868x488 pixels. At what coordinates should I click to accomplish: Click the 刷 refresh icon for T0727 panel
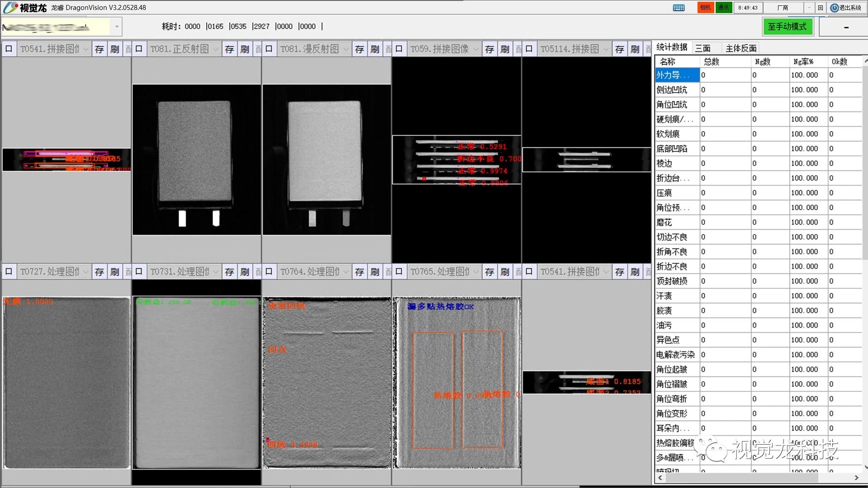coord(115,272)
